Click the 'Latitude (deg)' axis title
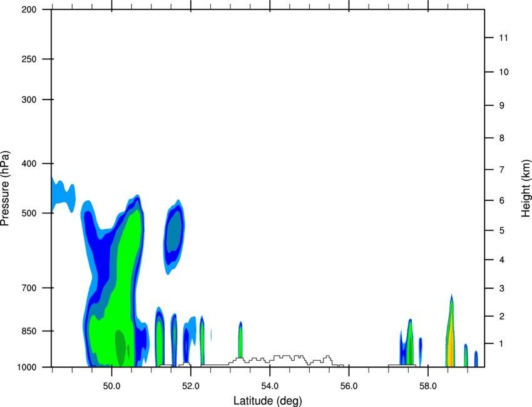The width and height of the screenshot is (532, 407). [x=267, y=401]
